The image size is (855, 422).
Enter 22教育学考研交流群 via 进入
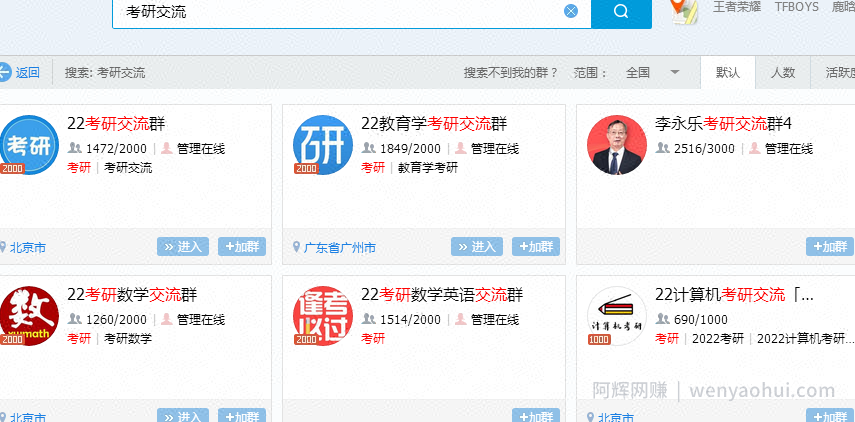(477, 246)
